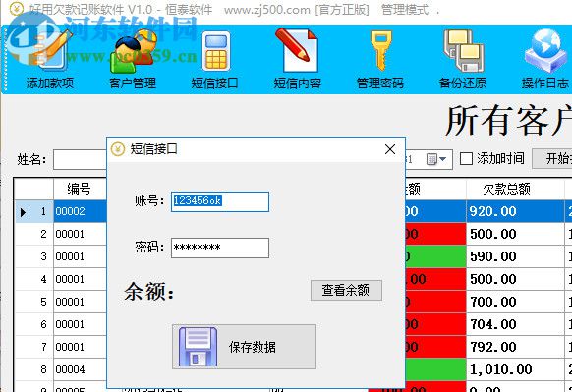Open 备份还原 floppy disks icon
Screen dimensions: 572x392
pos(463,50)
